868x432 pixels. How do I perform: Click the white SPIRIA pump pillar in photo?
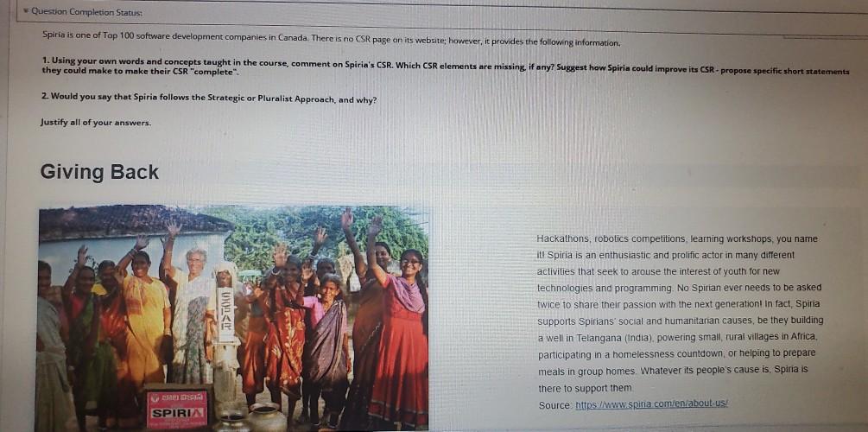pos(226,333)
